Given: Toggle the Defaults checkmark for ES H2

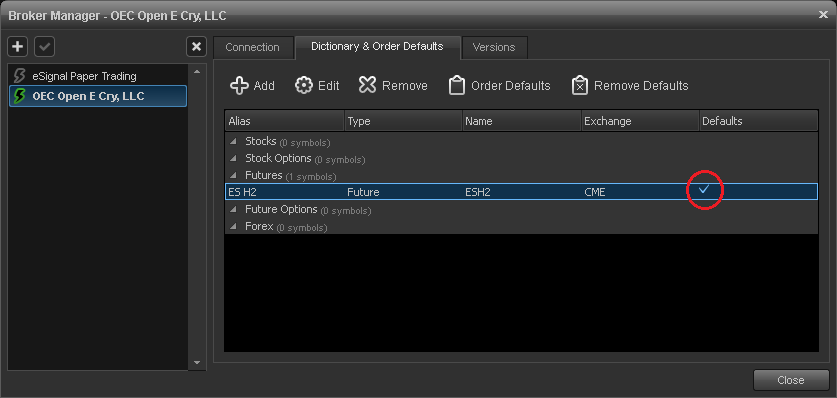Looking at the screenshot, I should click(704, 189).
